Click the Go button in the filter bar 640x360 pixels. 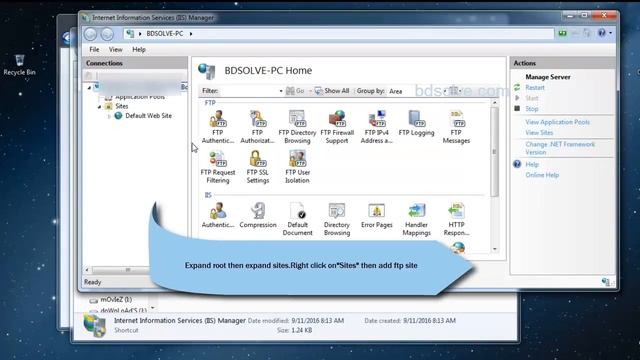pyautogui.click(x=296, y=91)
